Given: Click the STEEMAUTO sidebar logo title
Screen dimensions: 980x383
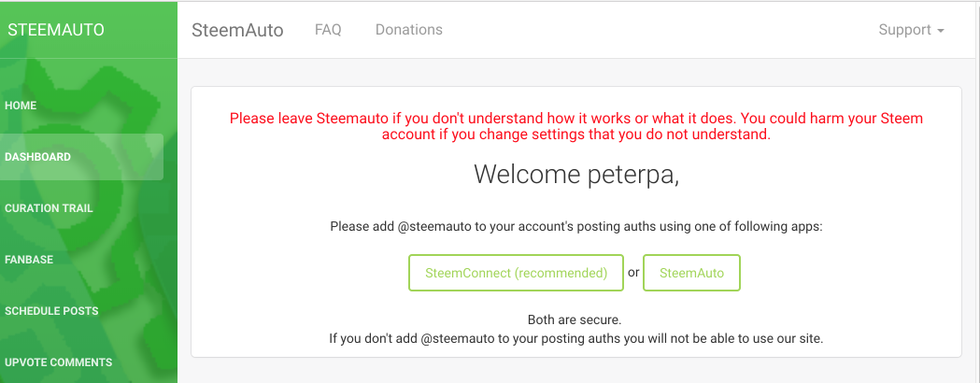Looking at the screenshot, I should click(x=56, y=29).
